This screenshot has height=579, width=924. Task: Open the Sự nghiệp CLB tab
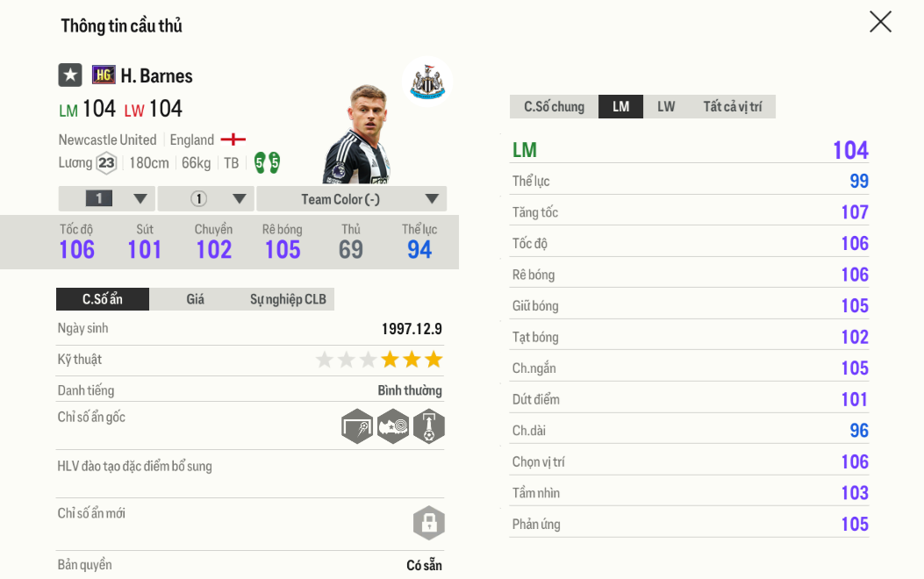click(x=288, y=299)
